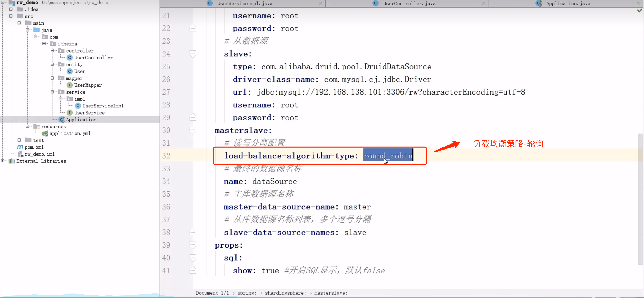Viewport: 644px width, 298px height.
Task: Click the shardingsphere breadcrumb link
Action: (285, 293)
